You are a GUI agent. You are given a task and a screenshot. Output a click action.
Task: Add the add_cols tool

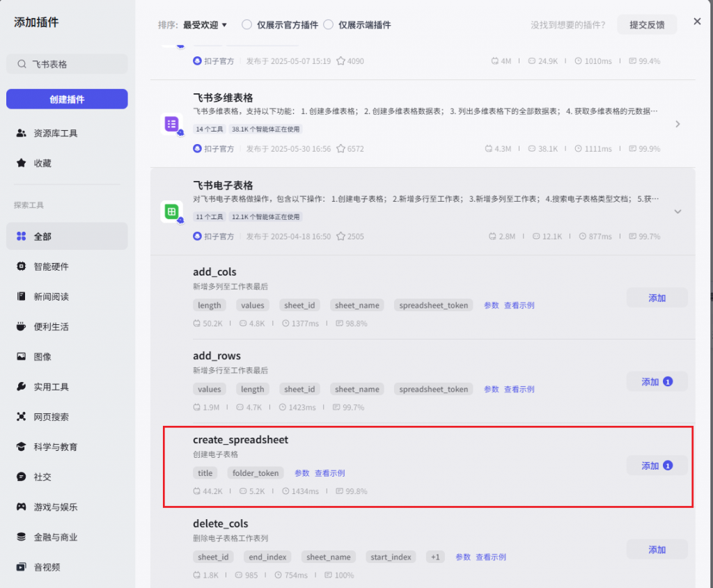pyautogui.click(x=657, y=298)
